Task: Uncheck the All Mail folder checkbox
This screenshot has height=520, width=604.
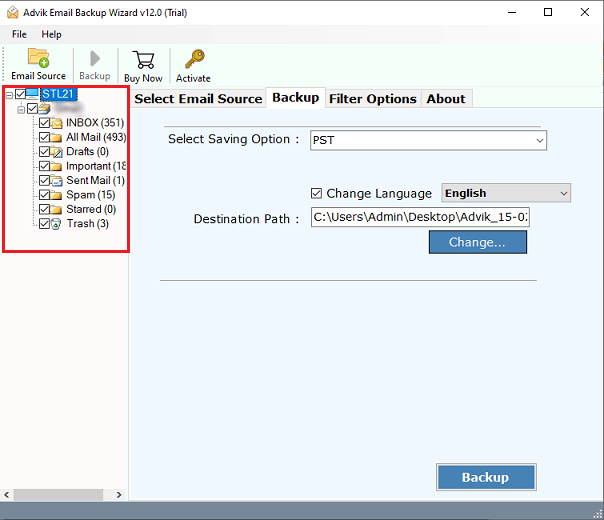Action: (x=44, y=138)
